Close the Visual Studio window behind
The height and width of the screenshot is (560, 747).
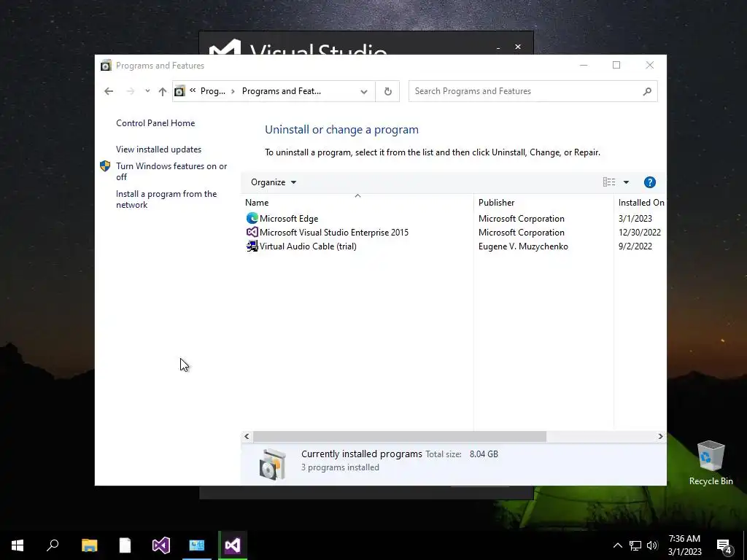(x=518, y=47)
